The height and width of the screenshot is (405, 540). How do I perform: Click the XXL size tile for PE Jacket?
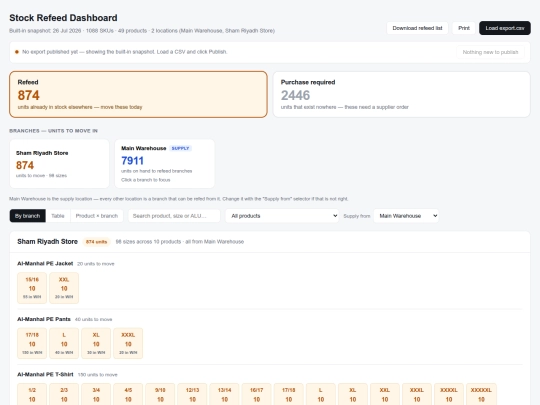click(64, 288)
